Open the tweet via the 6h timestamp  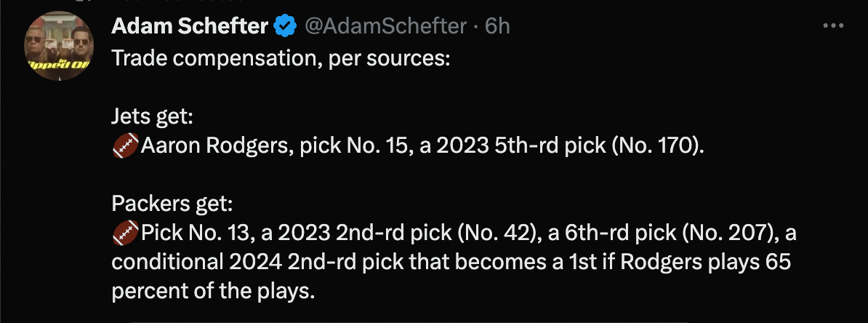pyautogui.click(x=497, y=26)
